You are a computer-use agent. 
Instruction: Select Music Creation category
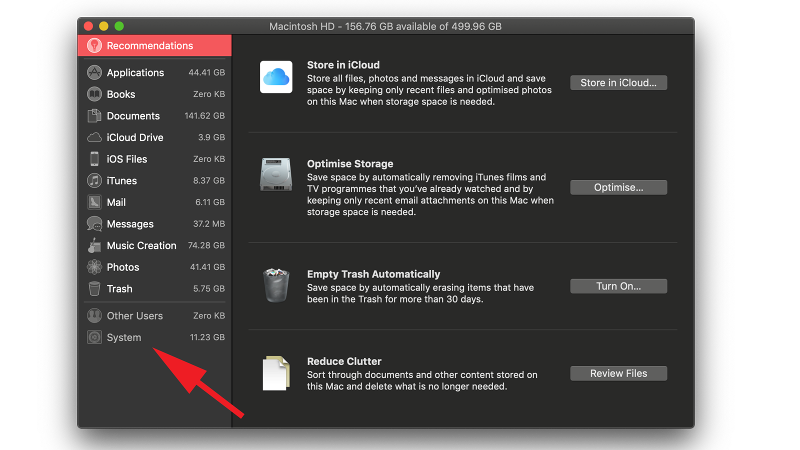(x=141, y=246)
